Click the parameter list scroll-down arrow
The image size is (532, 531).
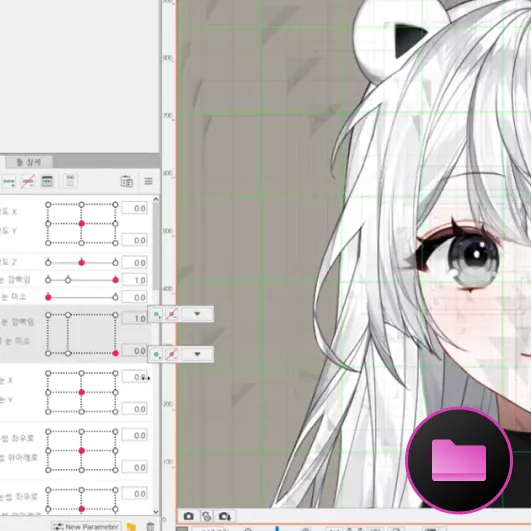(x=156, y=512)
